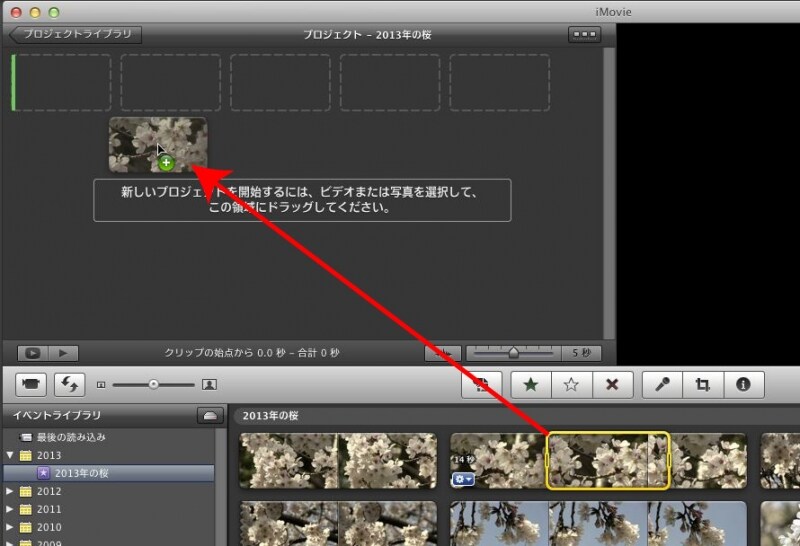Viewport: 800px width, 546px height.
Task: Collapse the 2013 event folder
Action: 10,455
